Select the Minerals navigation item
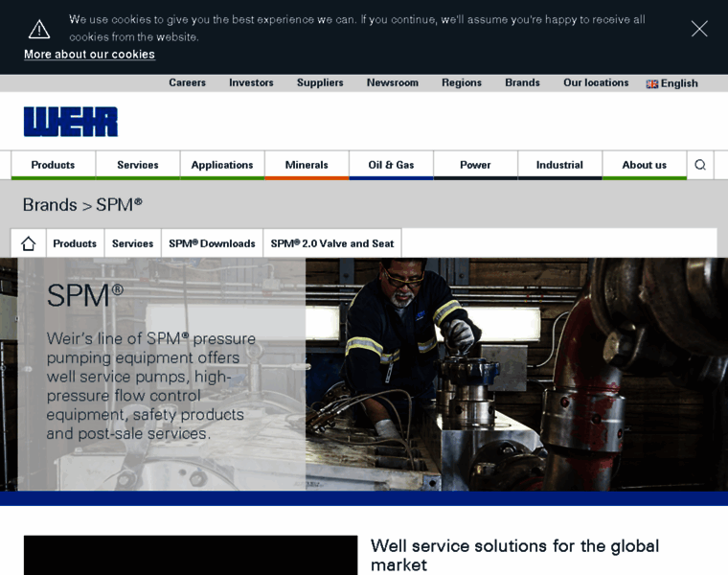The width and height of the screenshot is (728, 575). 307,165
